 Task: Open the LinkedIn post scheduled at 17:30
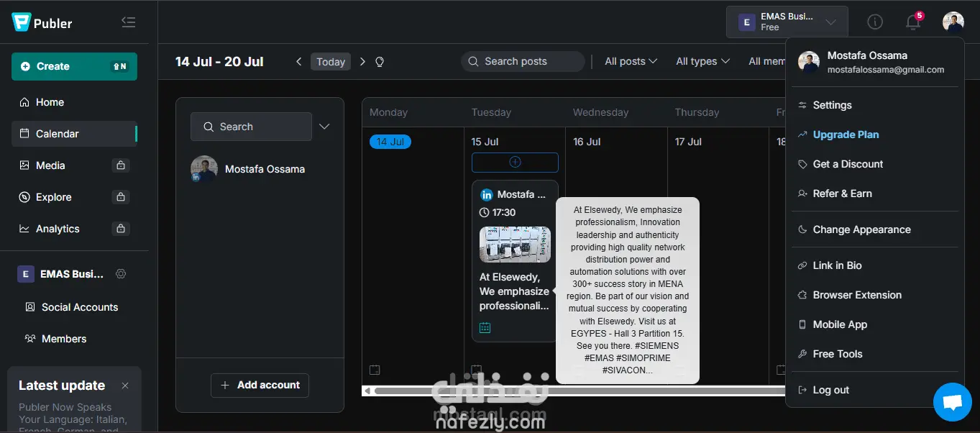(515, 260)
